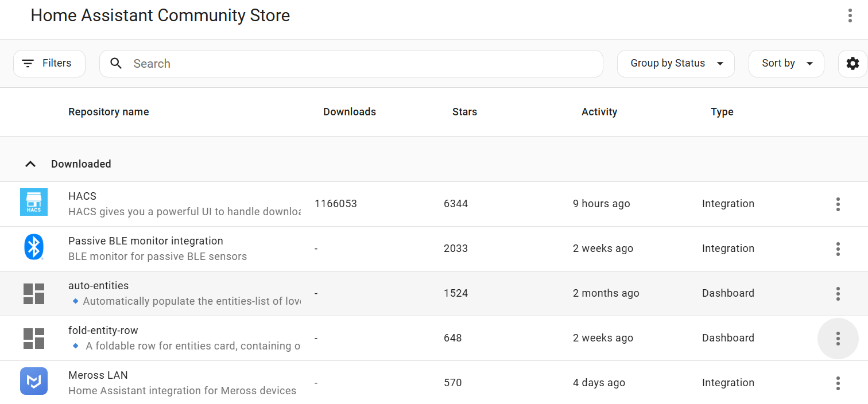The image size is (868, 404).
Task: Open the Sort by dropdown
Action: 786,64
